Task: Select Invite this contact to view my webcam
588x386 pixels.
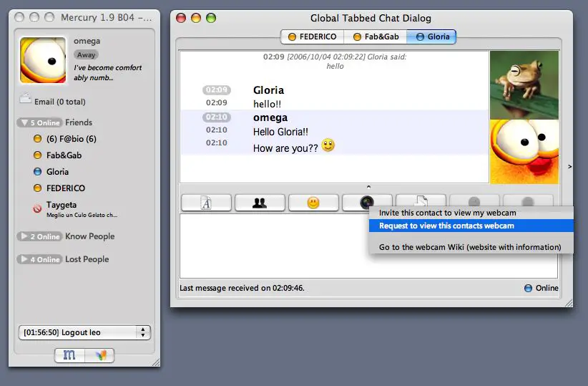Action: click(x=447, y=213)
